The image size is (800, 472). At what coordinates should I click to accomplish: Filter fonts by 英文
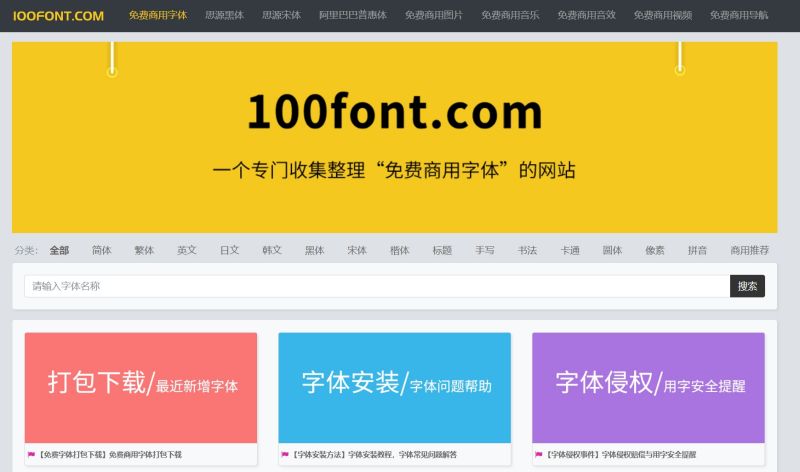pyautogui.click(x=187, y=250)
